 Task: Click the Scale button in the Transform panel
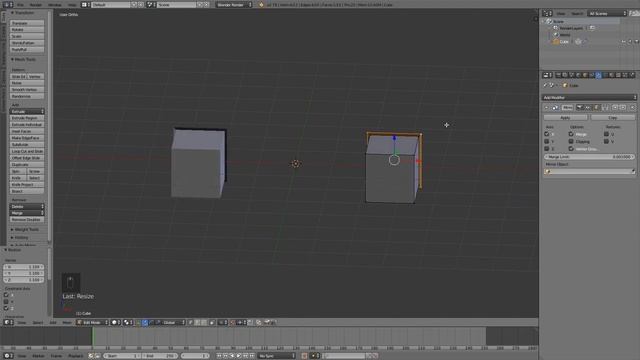click(x=27, y=36)
